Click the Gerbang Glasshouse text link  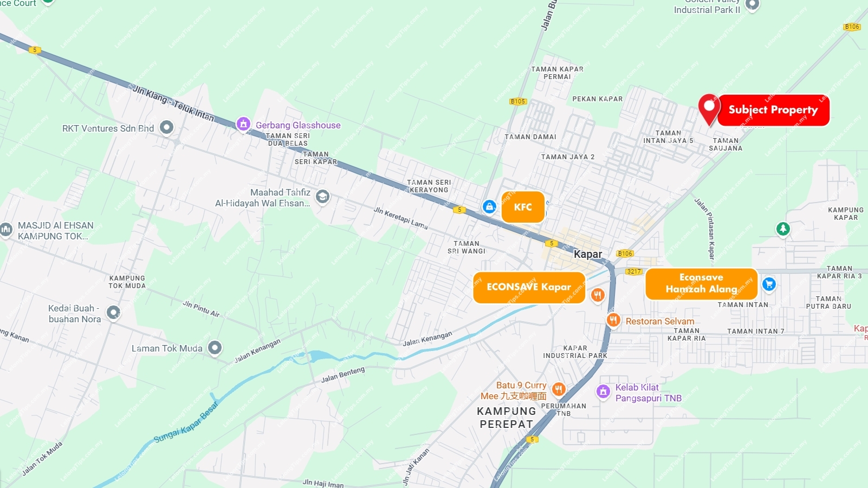298,125
